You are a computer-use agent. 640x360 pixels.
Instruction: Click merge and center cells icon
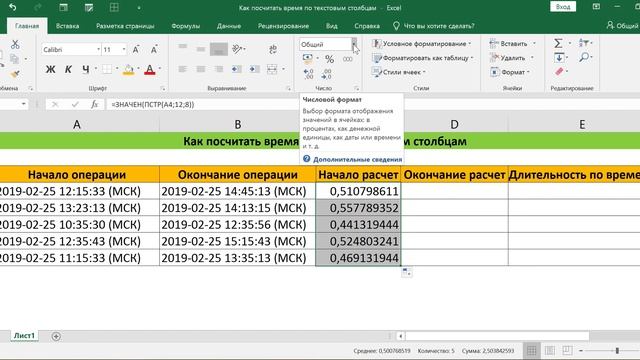point(272,69)
